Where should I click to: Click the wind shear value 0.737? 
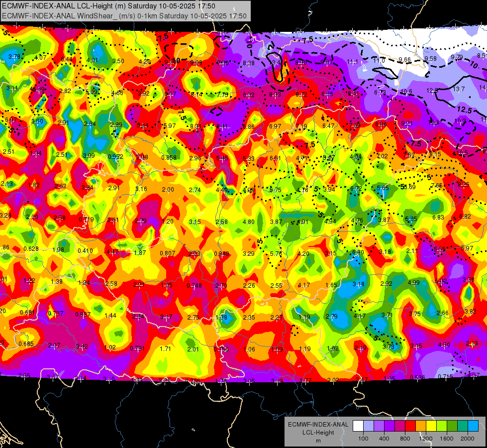click(56, 314)
